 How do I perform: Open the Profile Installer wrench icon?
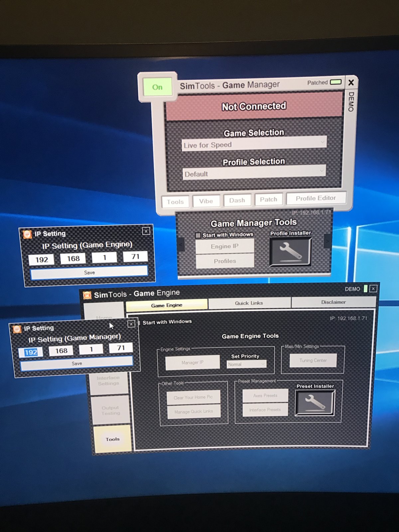coord(290,251)
